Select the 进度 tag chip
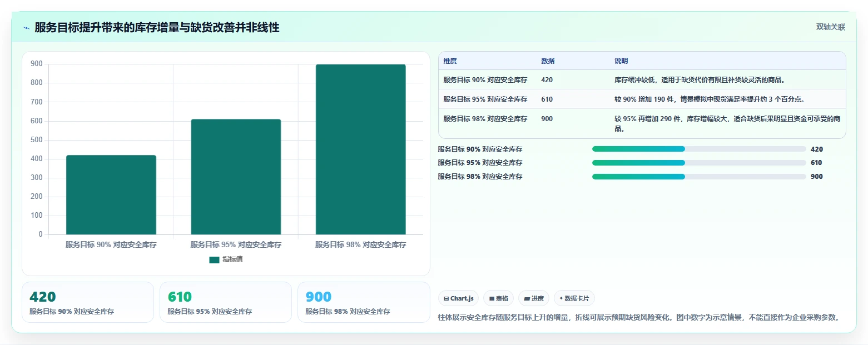Image resolution: width=868 pixels, height=345 pixels. tap(534, 298)
